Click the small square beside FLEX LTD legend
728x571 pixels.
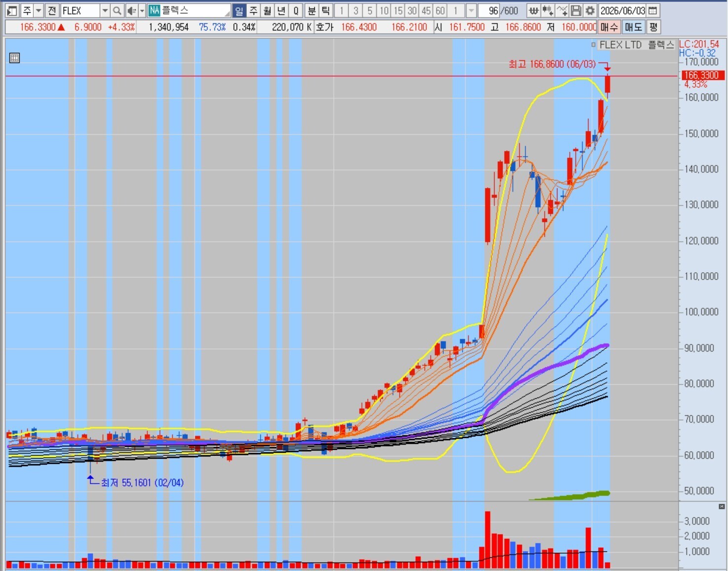click(x=593, y=45)
